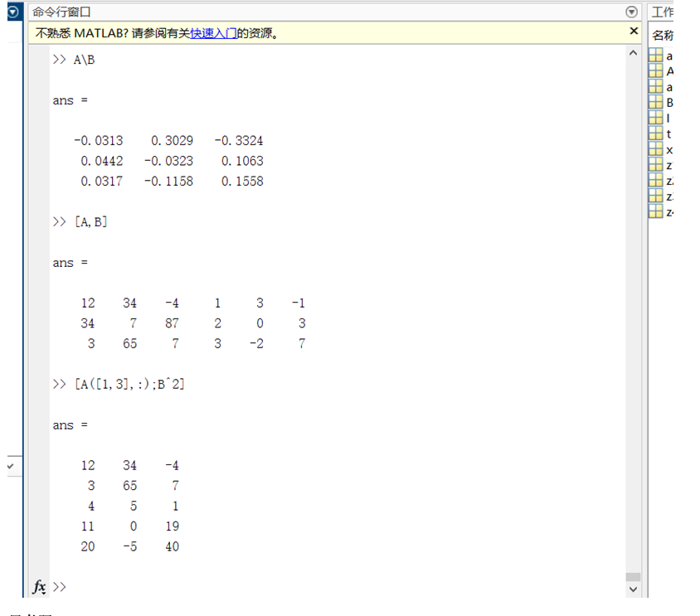Viewport: 700px width, 616px height.
Task: Click the scrollbar up arrow
Action: (x=633, y=52)
